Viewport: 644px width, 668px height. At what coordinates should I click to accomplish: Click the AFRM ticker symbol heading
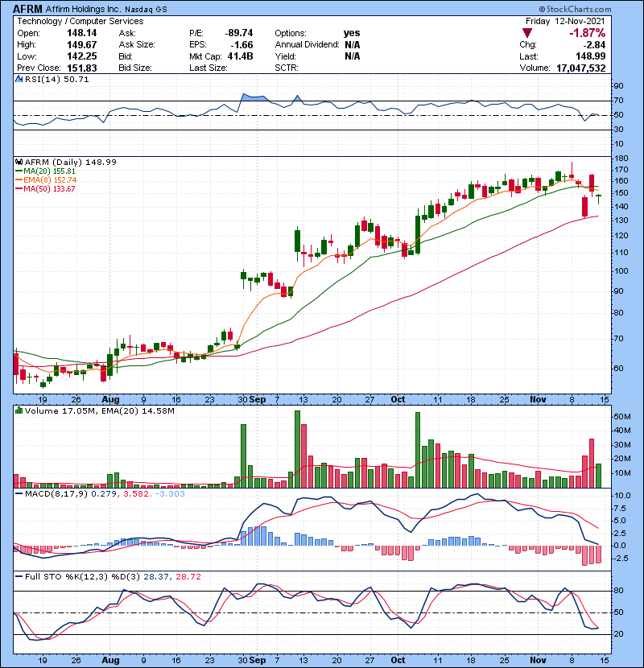pos(27,9)
